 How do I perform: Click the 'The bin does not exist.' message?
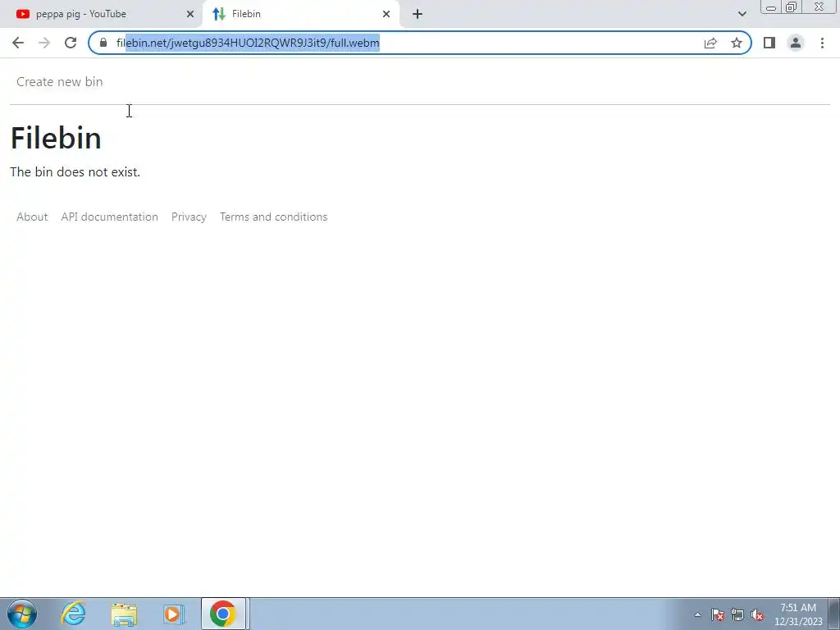coord(75,172)
